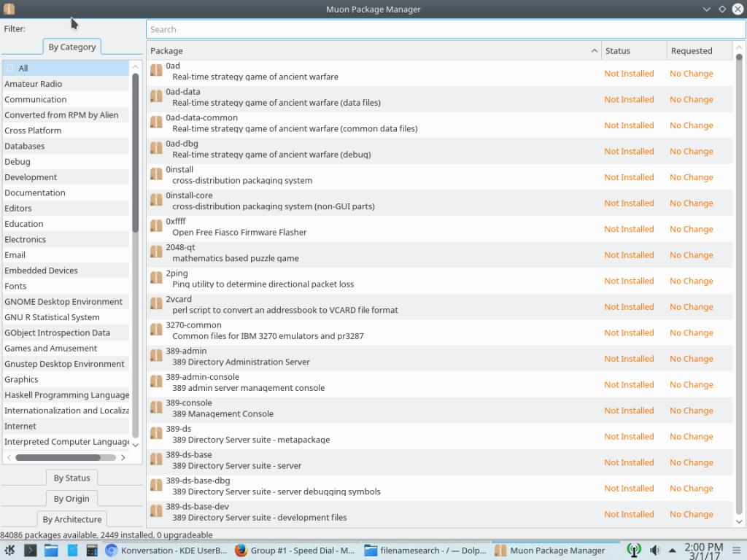Expand the By Status filter section
747x560 pixels.
71,478
